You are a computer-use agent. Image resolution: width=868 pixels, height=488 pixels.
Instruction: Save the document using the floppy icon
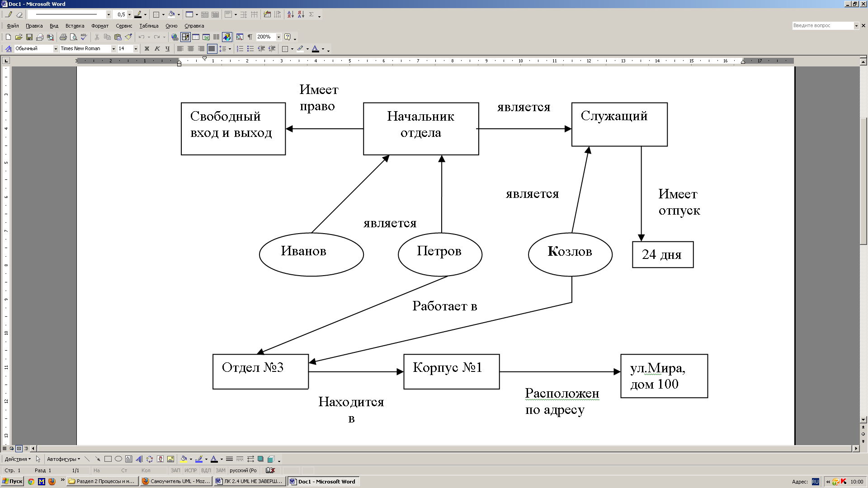point(29,37)
